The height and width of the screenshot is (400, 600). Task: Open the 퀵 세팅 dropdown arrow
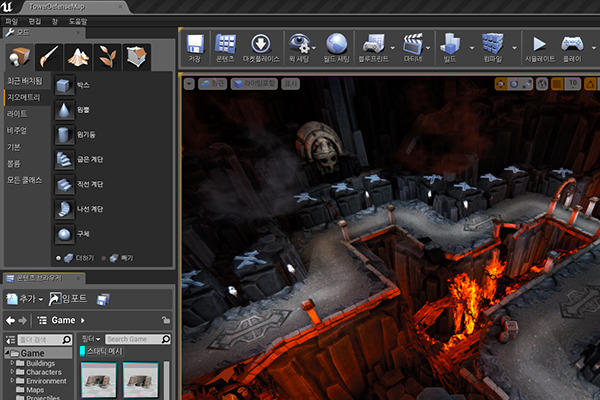click(314, 48)
